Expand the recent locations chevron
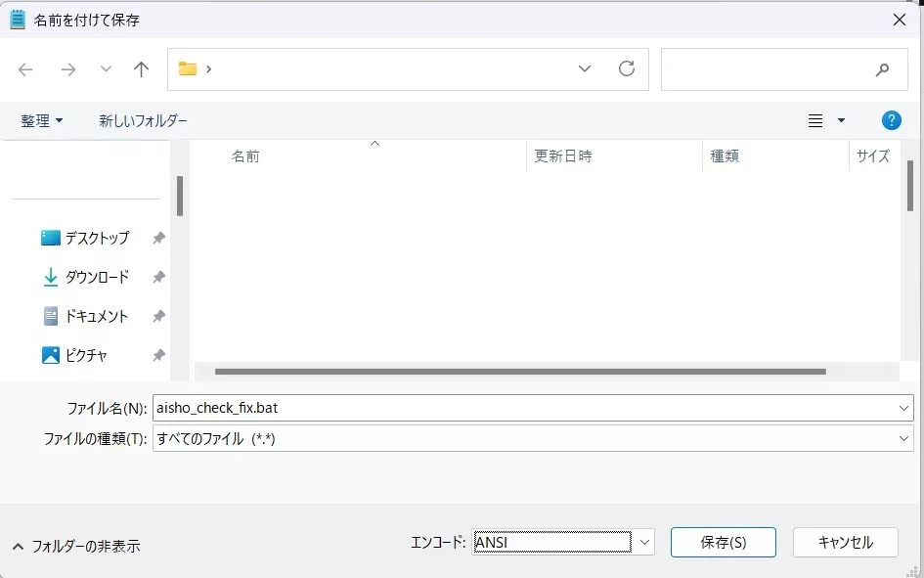 pyautogui.click(x=106, y=69)
